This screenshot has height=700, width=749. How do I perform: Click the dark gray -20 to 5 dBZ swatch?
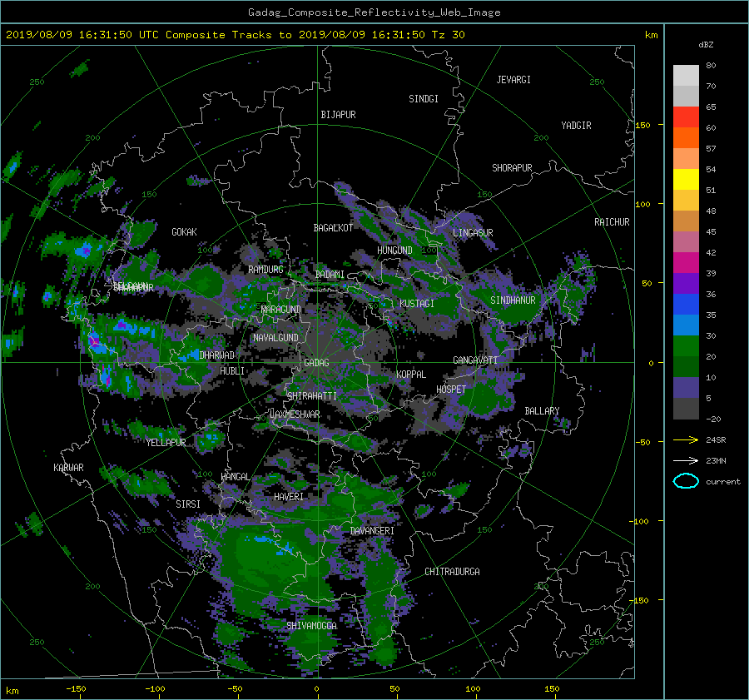coord(686,409)
